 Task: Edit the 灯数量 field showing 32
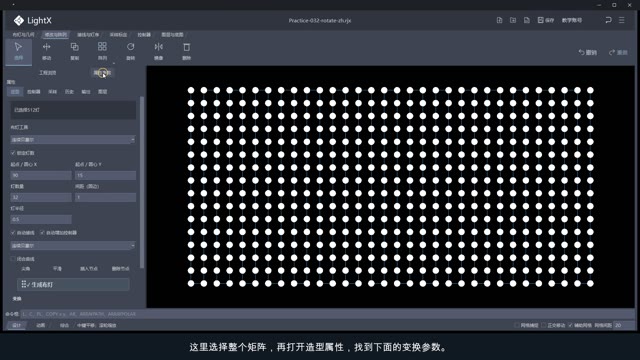[x=41, y=197]
